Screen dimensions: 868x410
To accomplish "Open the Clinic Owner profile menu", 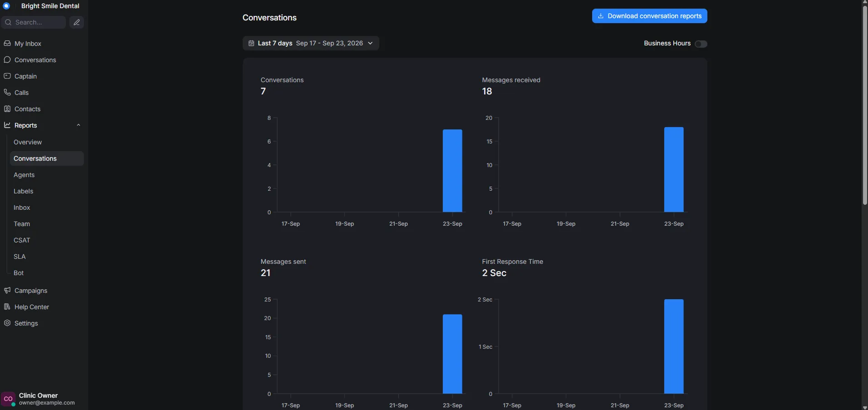I will 43,399.
